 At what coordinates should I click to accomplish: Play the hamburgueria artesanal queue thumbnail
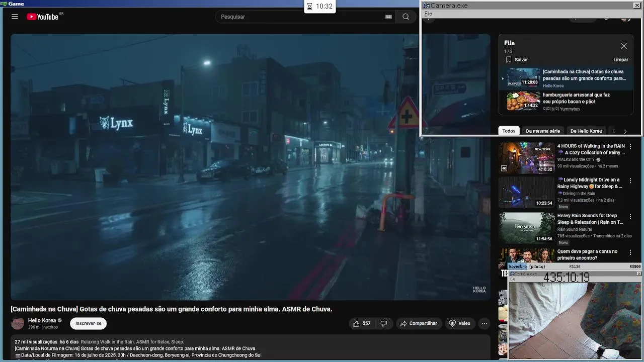(523, 101)
